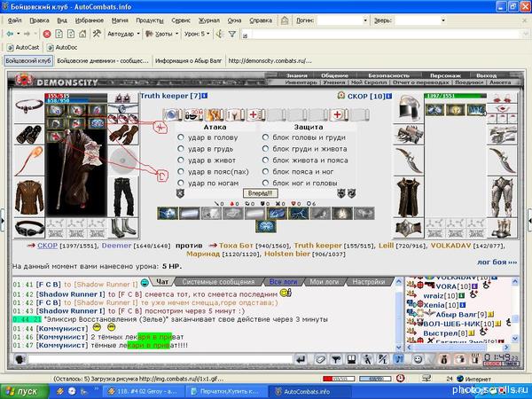Use the blue orb scroll in the scroll slots
Viewport: 532px width, 399px height.
coord(172,114)
